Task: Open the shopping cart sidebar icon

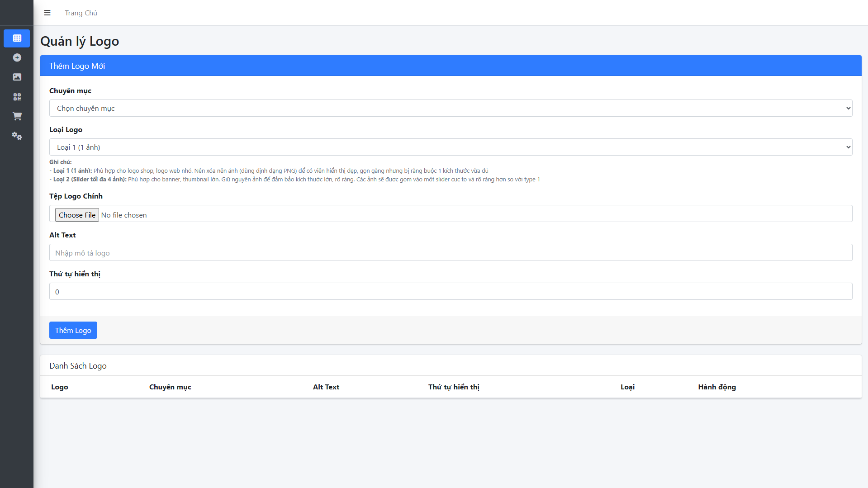Action: pyautogui.click(x=17, y=116)
